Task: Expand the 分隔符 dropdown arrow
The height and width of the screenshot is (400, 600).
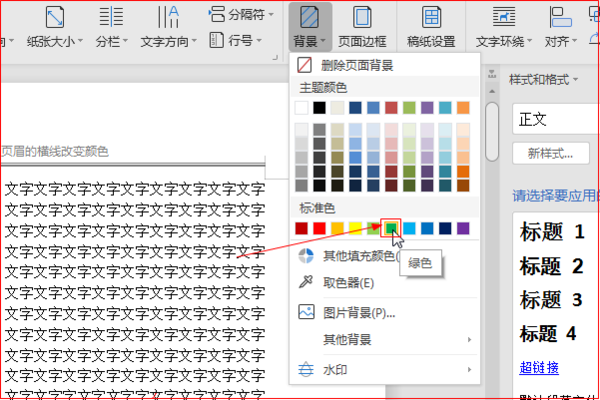Action: [x=271, y=15]
